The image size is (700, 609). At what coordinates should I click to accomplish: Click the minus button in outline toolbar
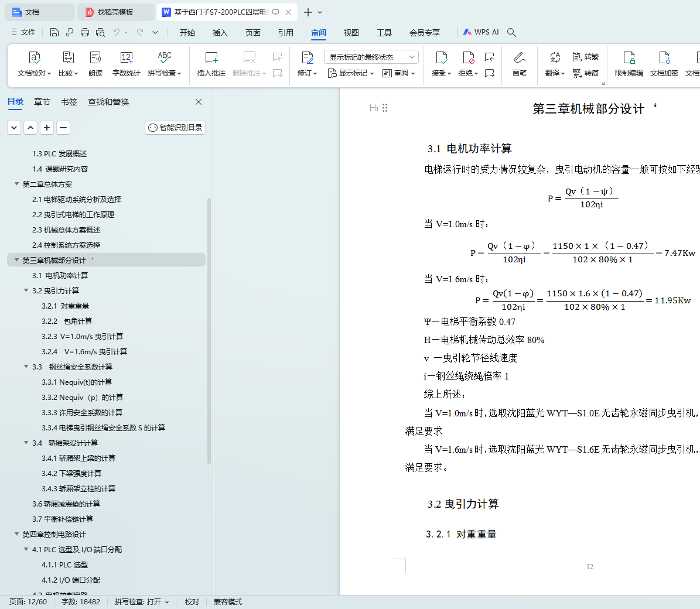(63, 128)
